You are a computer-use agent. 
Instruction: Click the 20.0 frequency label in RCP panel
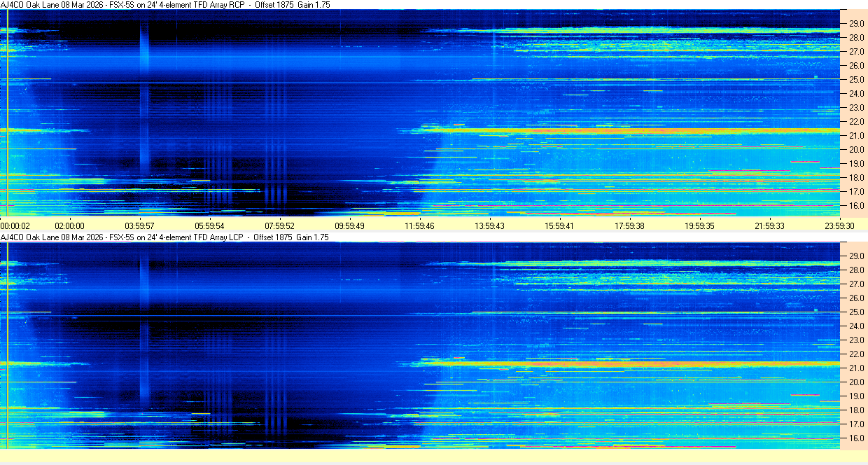point(856,150)
